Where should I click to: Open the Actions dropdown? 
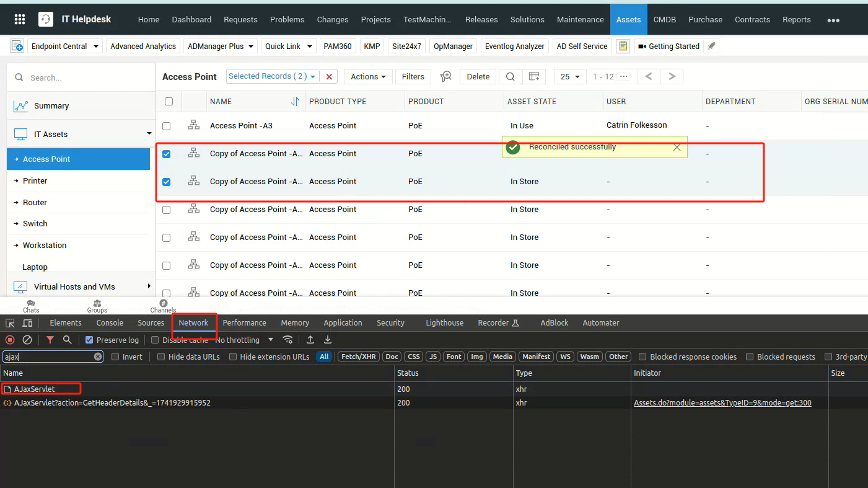point(367,76)
